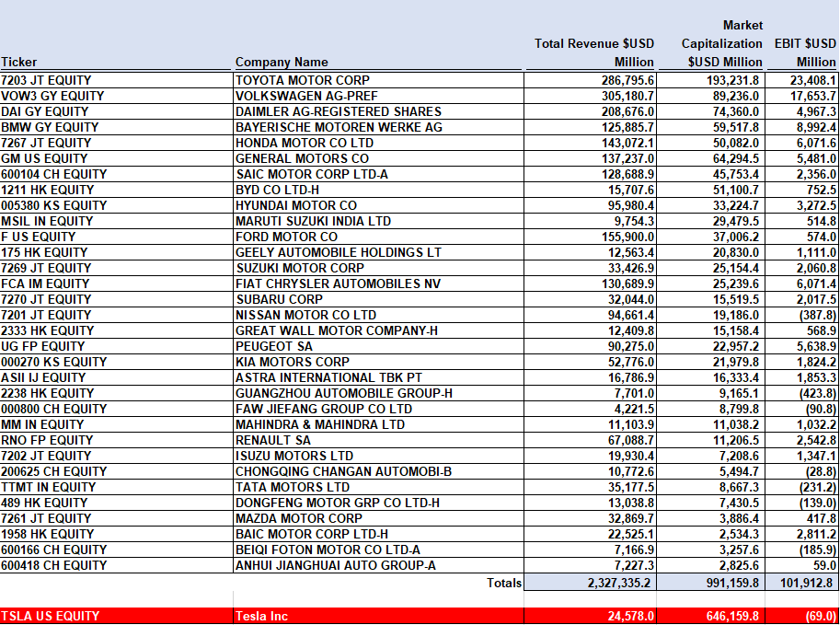The width and height of the screenshot is (840, 625).
Task: Click the GM US EQUITY ticker
Action: click(x=44, y=158)
